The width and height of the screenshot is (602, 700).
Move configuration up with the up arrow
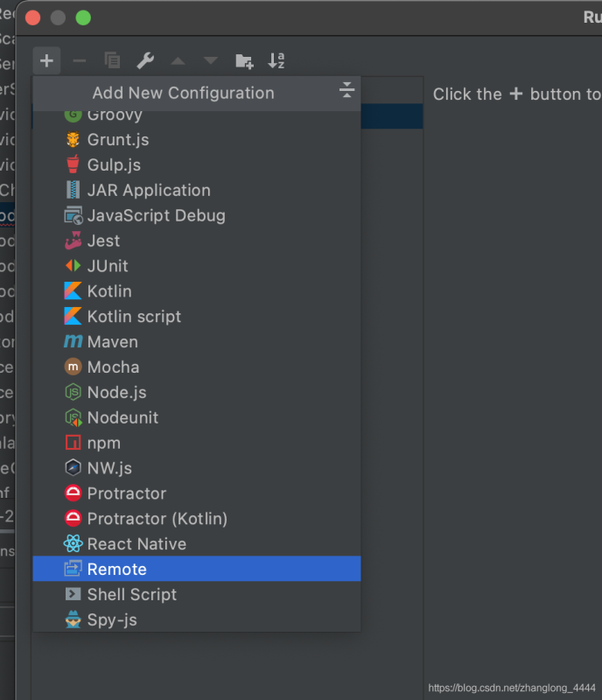[178, 60]
